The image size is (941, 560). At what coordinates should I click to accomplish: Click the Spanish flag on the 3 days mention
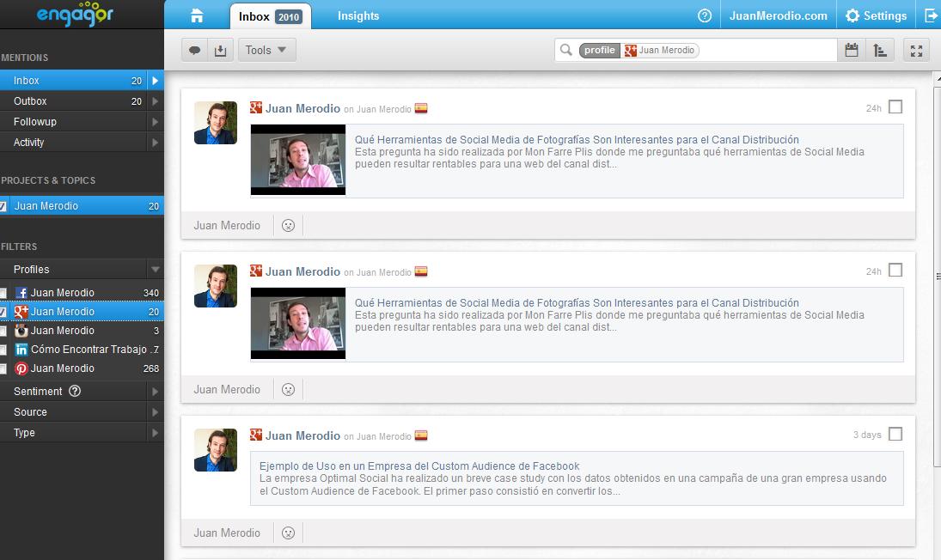[421, 435]
